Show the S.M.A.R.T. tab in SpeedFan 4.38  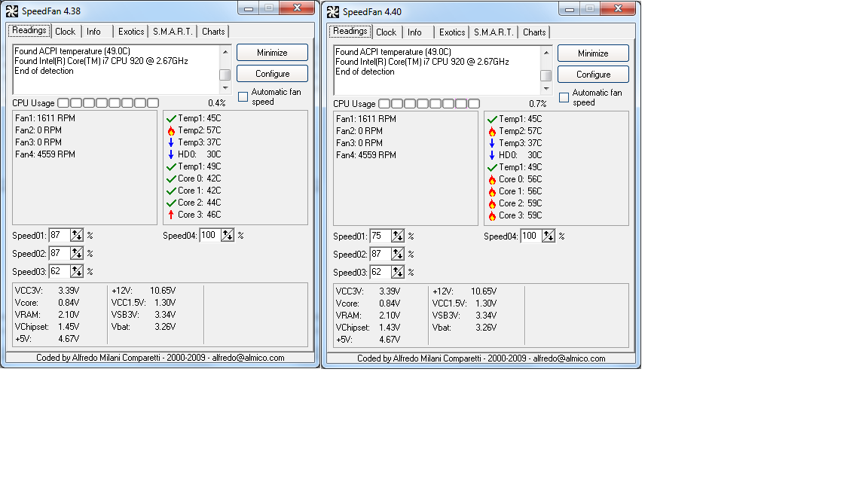click(x=173, y=32)
